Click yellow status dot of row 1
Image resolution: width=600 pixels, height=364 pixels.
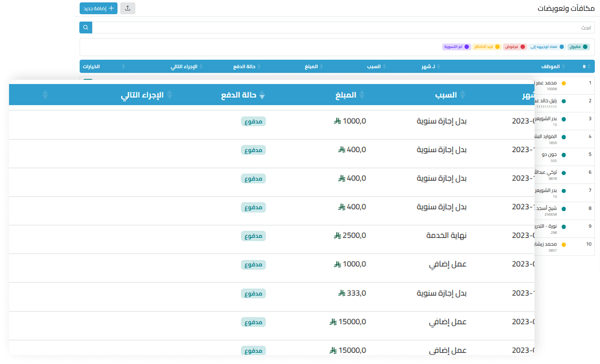564,83
